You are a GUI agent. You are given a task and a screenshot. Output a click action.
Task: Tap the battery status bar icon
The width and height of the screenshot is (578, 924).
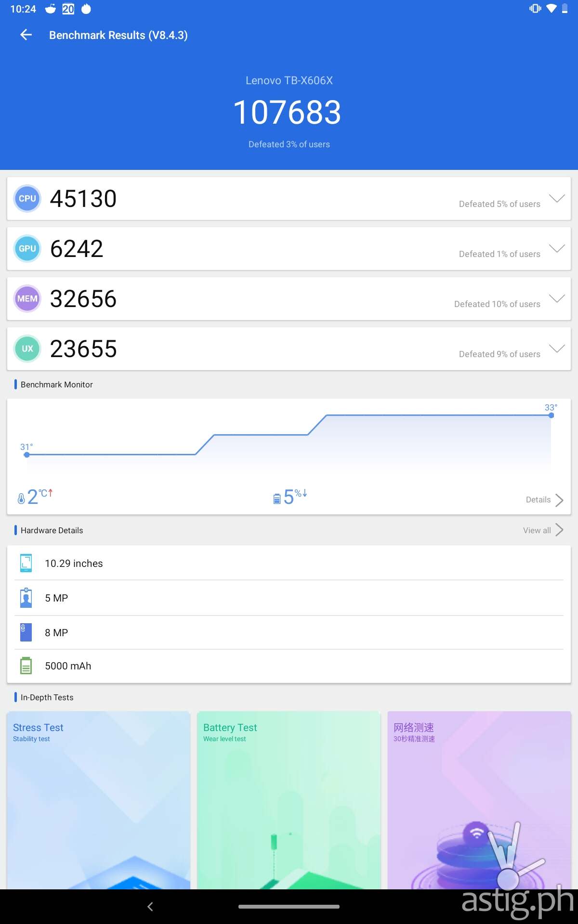pos(565,9)
